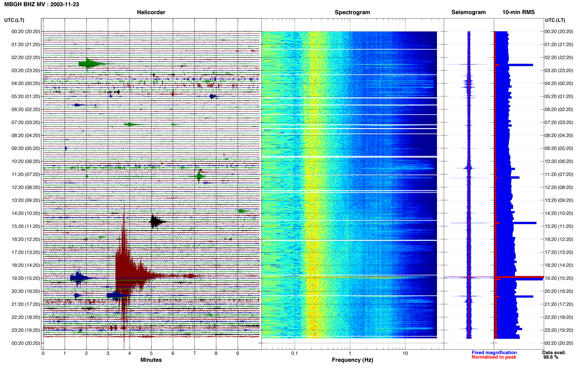Click the plot title MBGH BHZ MV : 2003-11-23
This screenshot has width=588, height=368.
click(42, 4)
